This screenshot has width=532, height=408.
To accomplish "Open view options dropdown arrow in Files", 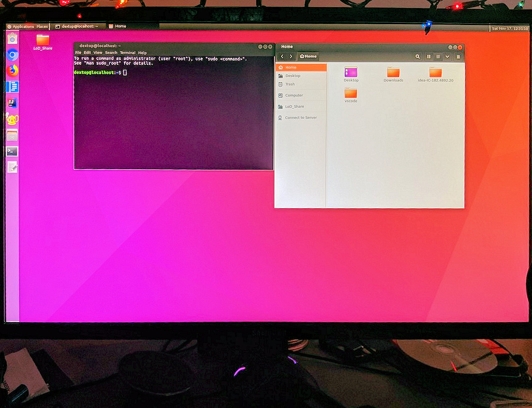I will [x=447, y=57].
